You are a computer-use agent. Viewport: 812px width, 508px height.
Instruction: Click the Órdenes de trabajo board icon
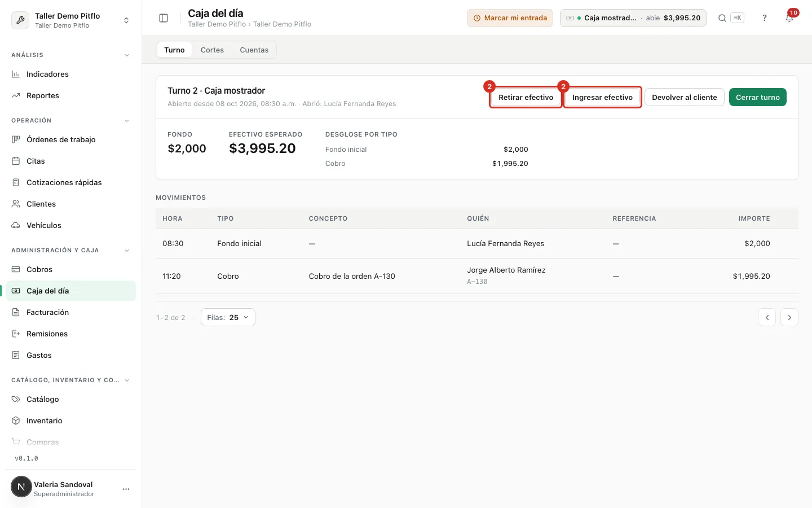click(x=16, y=139)
